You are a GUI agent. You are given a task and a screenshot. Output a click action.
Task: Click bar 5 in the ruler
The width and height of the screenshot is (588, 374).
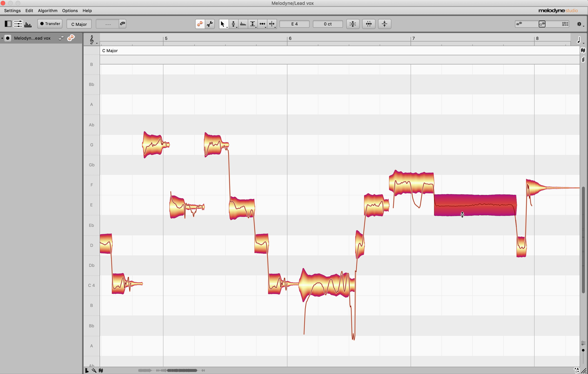pos(166,38)
